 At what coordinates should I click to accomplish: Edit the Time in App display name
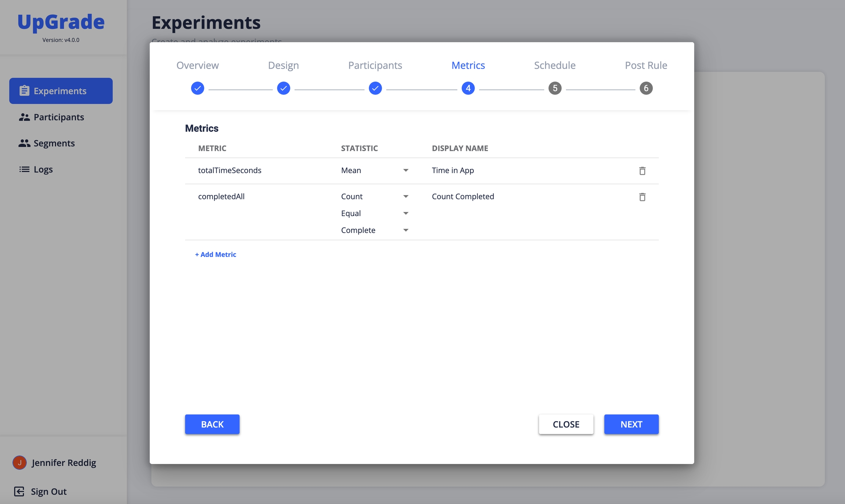pos(453,170)
